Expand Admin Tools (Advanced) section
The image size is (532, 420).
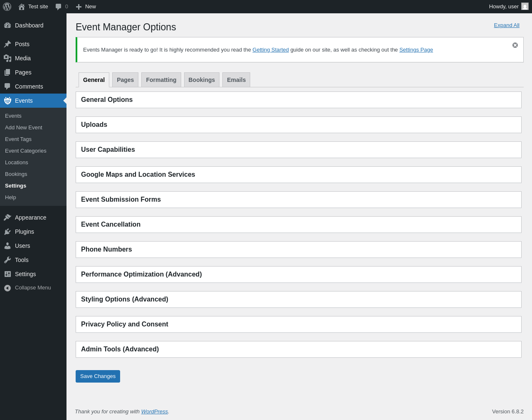pyautogui.click(x=298, y=349)
